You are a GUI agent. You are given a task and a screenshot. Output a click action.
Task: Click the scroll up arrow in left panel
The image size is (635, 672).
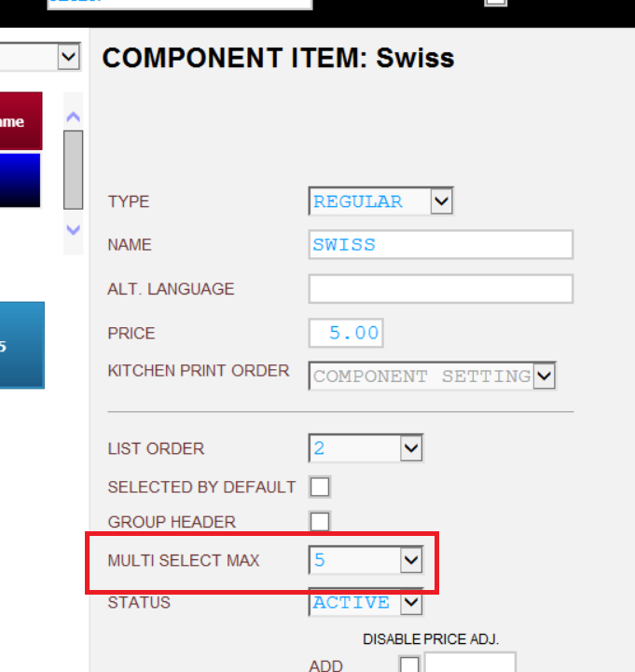point(74,117)
